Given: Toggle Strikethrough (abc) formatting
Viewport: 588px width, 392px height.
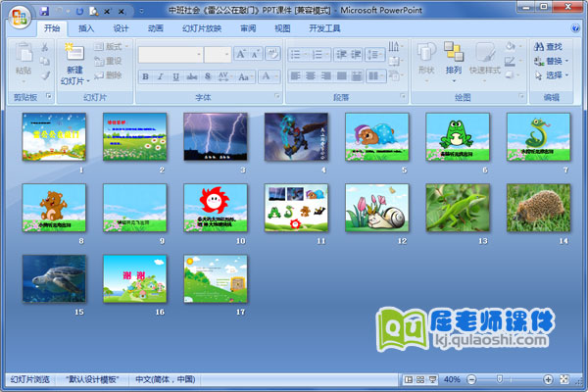Looking at the screenshot, I should click(192, 76).
